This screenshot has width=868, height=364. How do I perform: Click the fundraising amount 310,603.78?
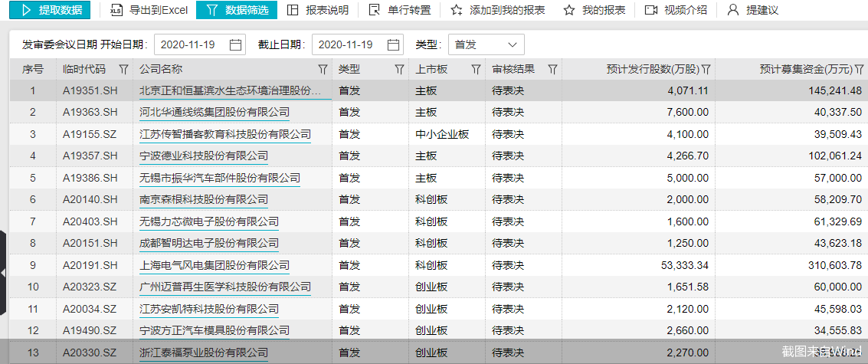[835, 265]
